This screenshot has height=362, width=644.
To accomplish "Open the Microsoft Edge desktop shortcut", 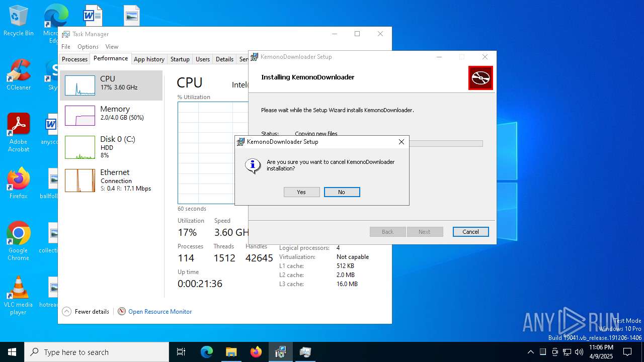I will click(x=56, y=16).
